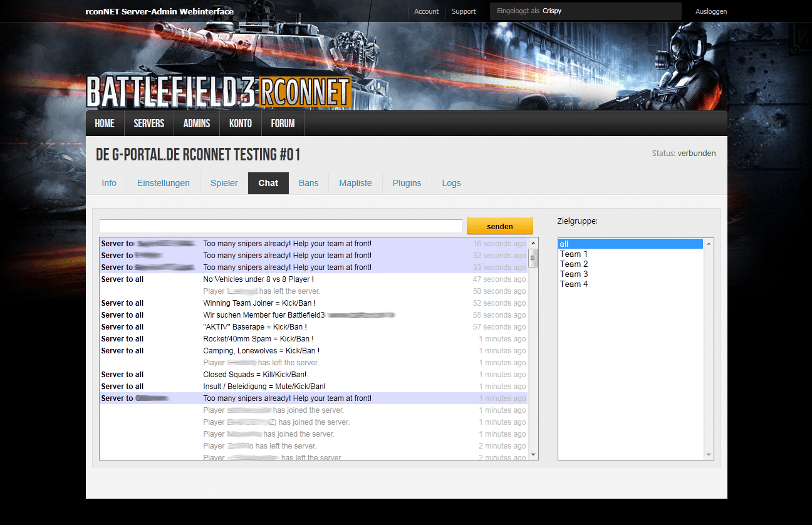Select 'No Vehicles under 8 vs 8' message
The height and width of the screenshot is (525, 812).
tap(258, 279)
